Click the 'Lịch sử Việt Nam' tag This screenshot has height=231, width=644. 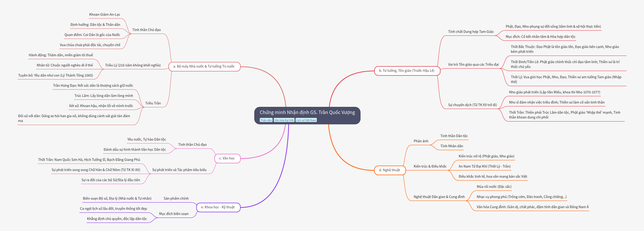click(306, 120)
